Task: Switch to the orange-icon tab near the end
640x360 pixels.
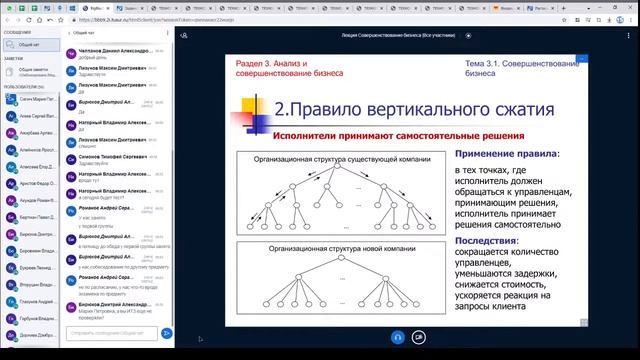Action: tap(506, 8)
